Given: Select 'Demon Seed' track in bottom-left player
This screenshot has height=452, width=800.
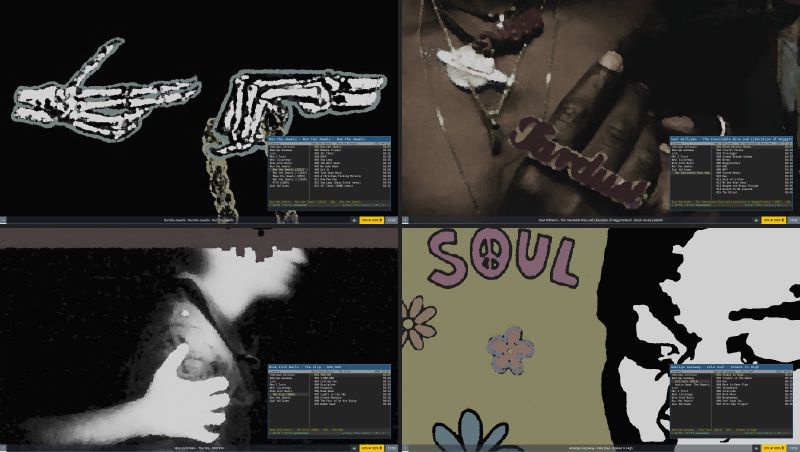Looking at the screenshot, I should pos(325,404).
